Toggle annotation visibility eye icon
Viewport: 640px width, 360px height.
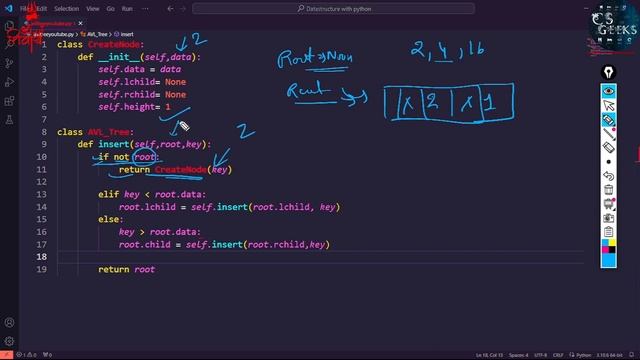pyautogui.click(x=609, y=91)
